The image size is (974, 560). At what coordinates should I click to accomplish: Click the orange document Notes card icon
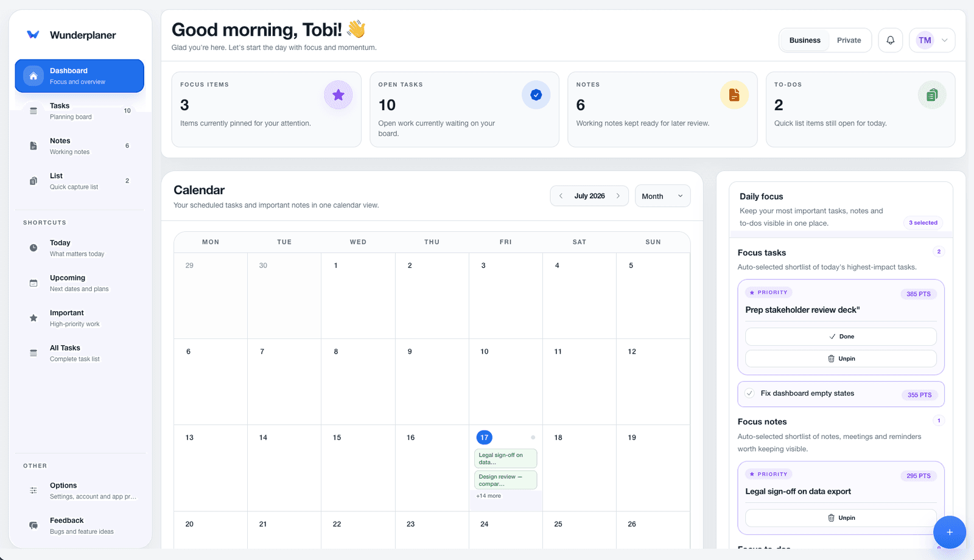(735, 95)
